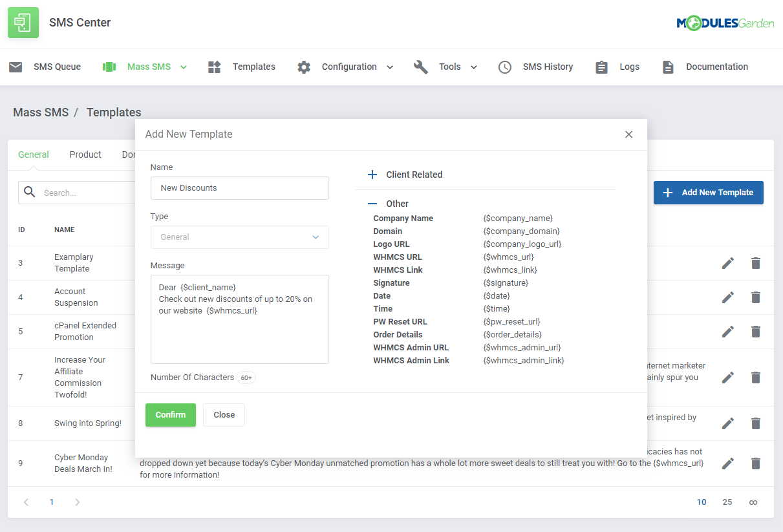The image size is (783, 532).
Task: Collapse the Other variables section
Action: (372, 203)
